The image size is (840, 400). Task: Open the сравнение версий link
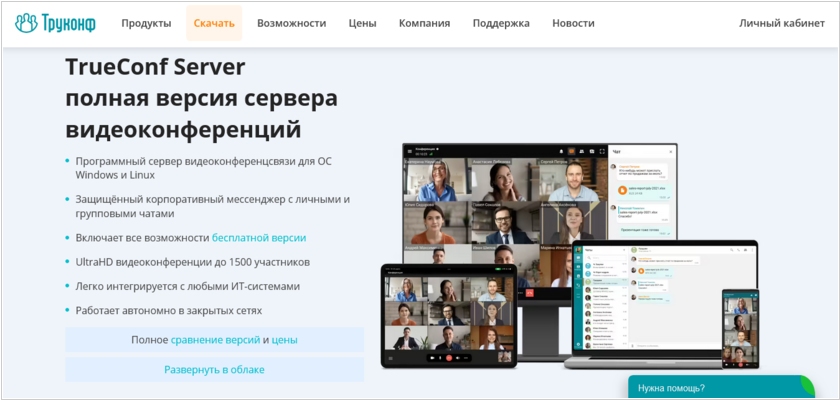coord(215,340)
